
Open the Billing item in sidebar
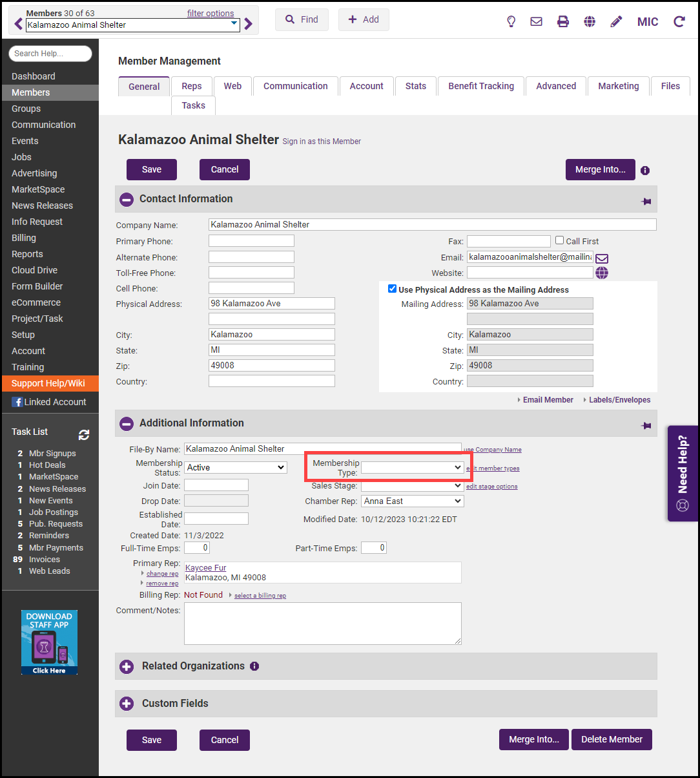(24, 238)
